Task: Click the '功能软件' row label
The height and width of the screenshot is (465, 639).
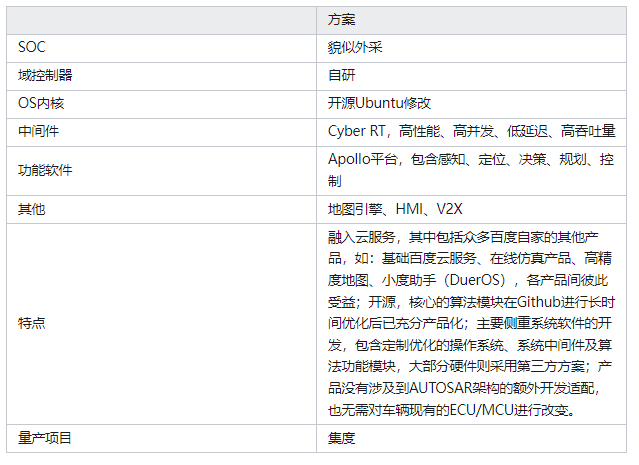Action: (45, 170)
